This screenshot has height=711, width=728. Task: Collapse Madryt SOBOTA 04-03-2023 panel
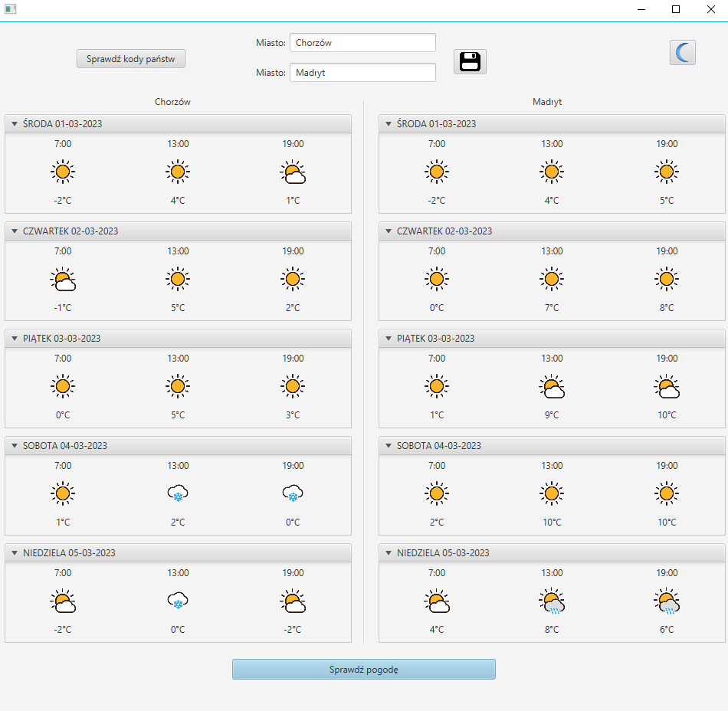coord(389,446)
